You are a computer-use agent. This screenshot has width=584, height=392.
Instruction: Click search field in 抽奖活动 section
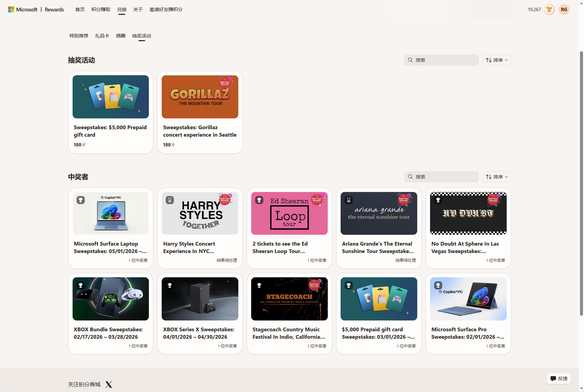442,60
